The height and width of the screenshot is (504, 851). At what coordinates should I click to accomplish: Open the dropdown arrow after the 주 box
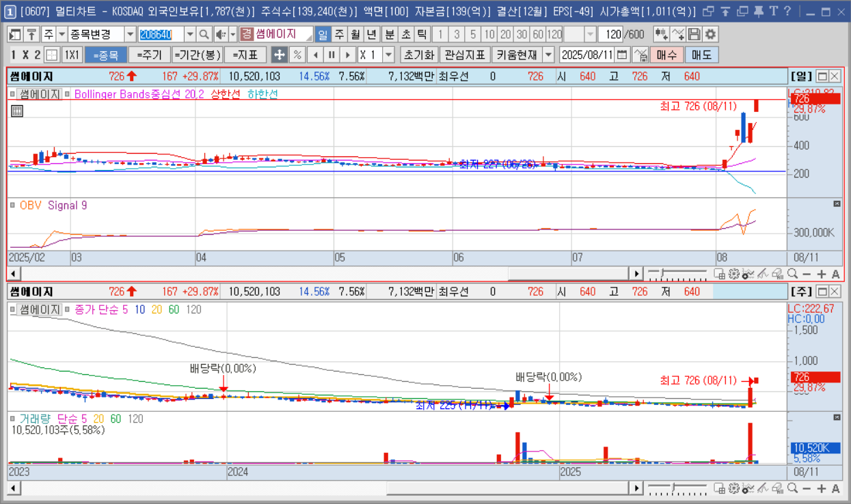62,34
